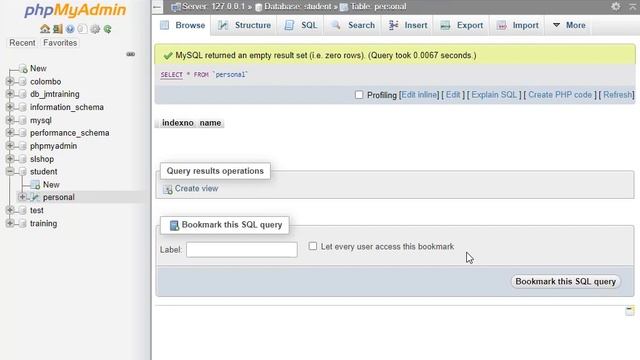640x360 pixels.
Task: Click the Search magnifier icon
Action: (x=336, y=25)
